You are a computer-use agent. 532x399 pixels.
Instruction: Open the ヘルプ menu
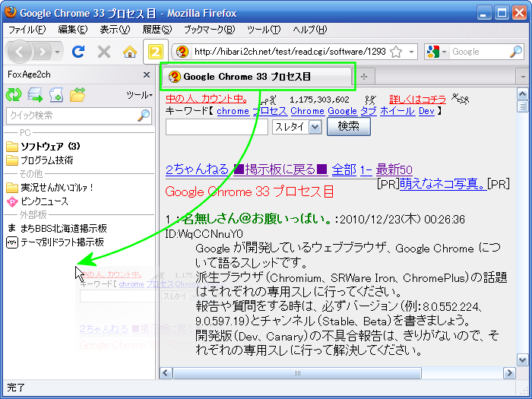(x=310, y=30)
